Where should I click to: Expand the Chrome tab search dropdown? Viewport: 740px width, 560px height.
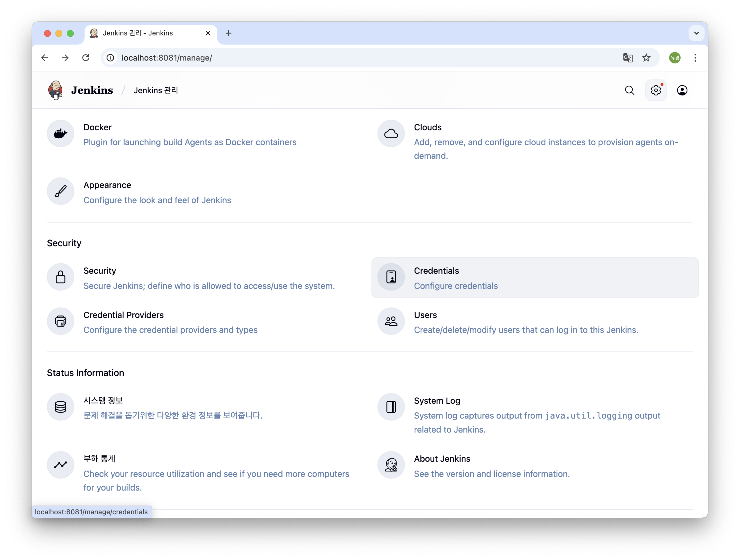coord(696,33)
